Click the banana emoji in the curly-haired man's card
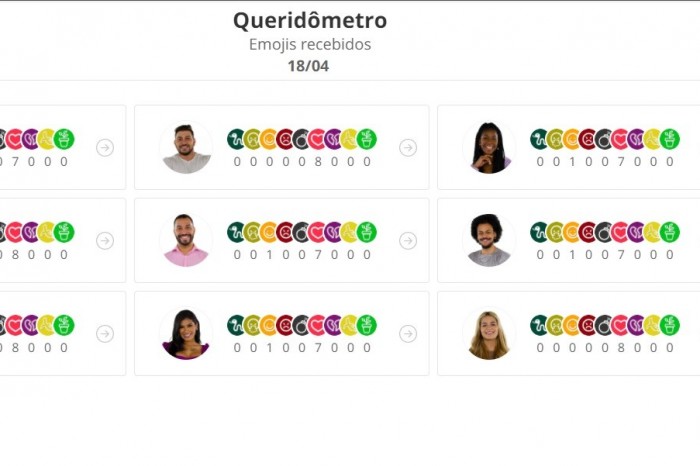Image resolution: width=700 pixels, height=466 pixels. click(x=653, y=232)
